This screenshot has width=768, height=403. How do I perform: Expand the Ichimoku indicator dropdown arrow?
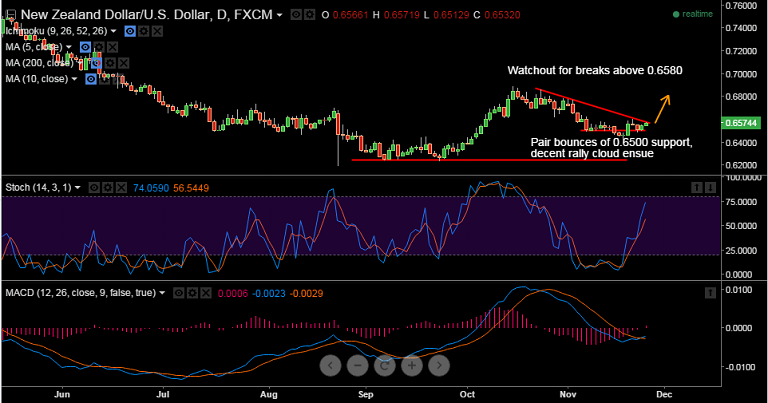pos(114,31)
